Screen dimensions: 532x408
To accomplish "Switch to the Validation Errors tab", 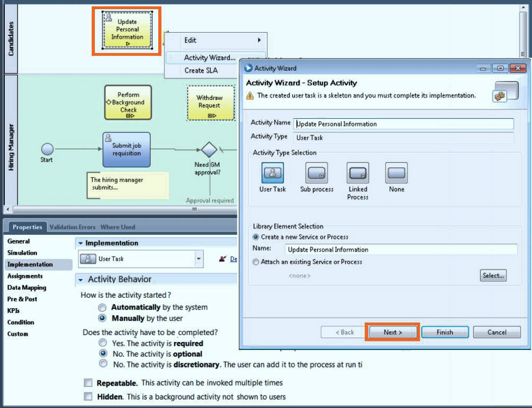I will [72, 227].
